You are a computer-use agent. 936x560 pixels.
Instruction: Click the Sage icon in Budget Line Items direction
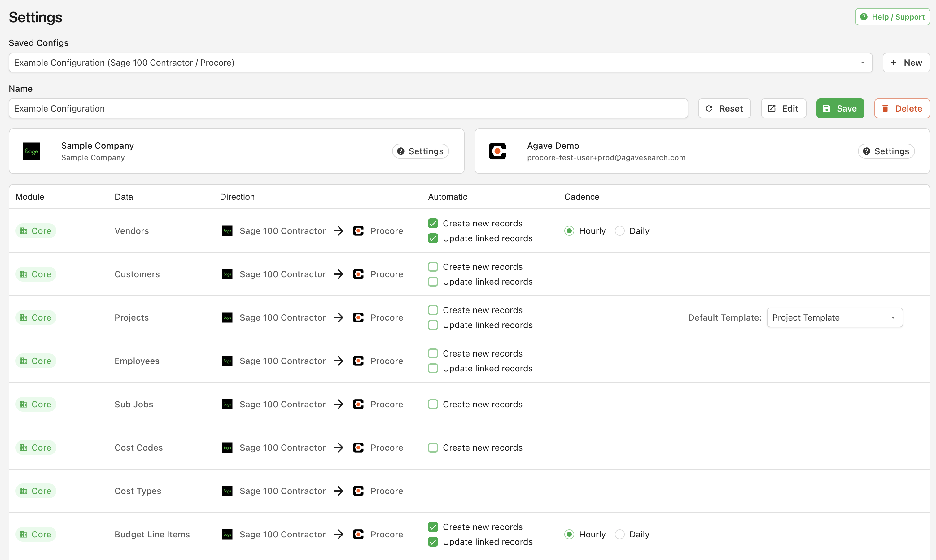[x=227, y=534]
